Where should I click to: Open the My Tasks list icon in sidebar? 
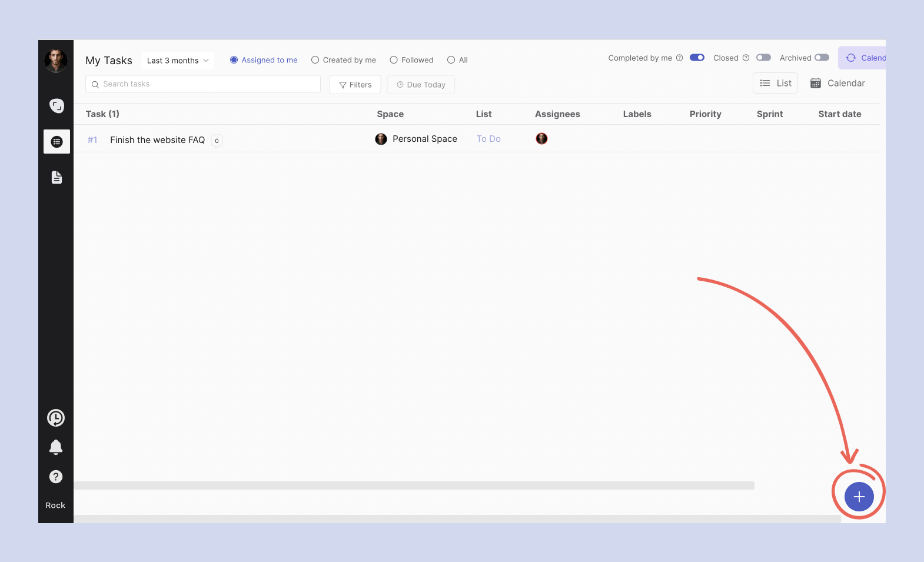56,142
